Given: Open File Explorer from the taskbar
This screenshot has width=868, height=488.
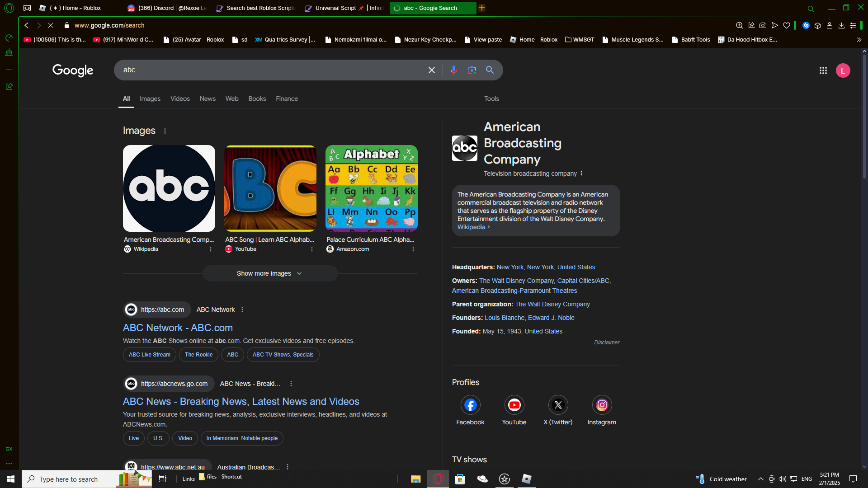Looking at the screenshot, I should pyautogui.click(x=415, y=479).
